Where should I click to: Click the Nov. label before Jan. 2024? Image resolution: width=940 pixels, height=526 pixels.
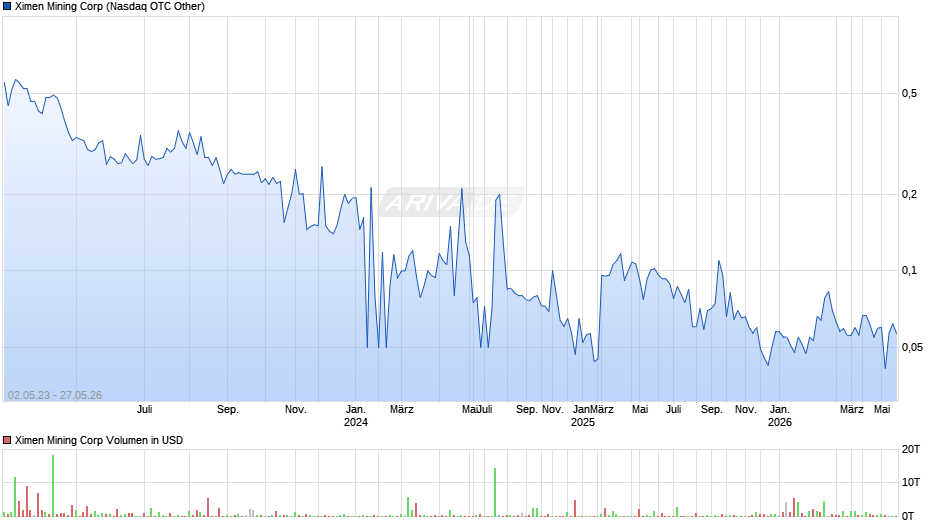click(296, 409)
